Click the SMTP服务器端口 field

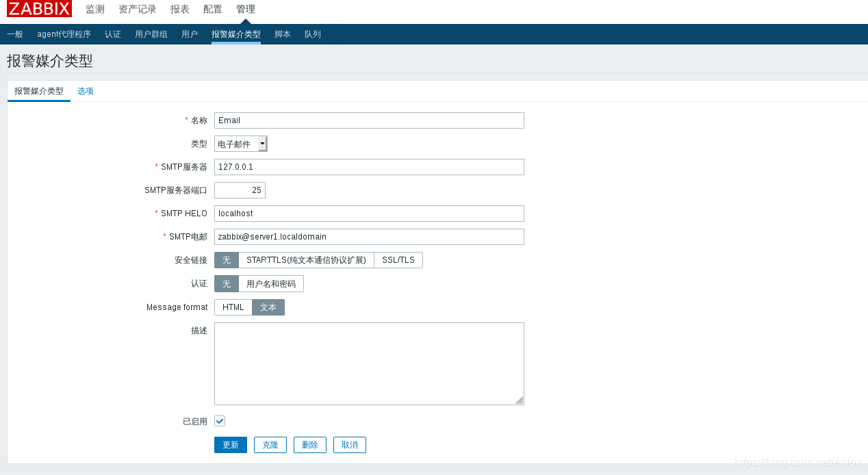point(240,190)
